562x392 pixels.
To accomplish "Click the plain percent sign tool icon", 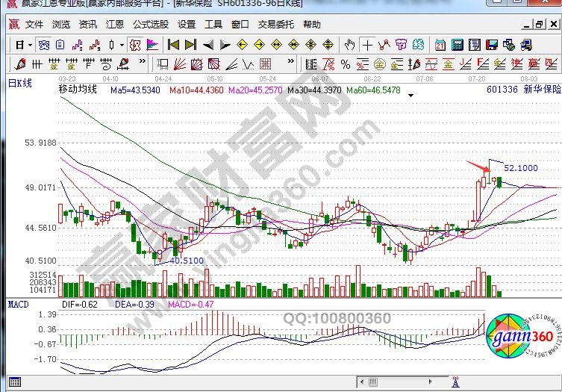I will 346,64.
